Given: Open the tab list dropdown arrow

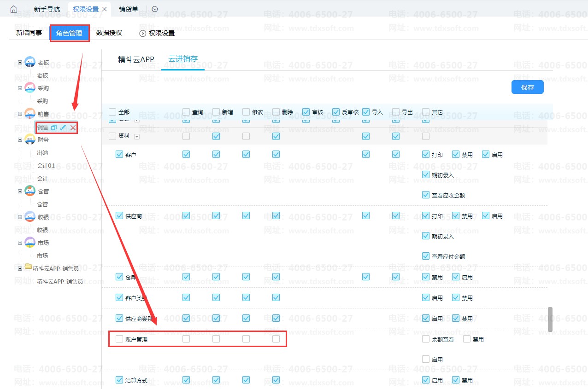Looking at the screenshot, I should [x=155, y=9].
